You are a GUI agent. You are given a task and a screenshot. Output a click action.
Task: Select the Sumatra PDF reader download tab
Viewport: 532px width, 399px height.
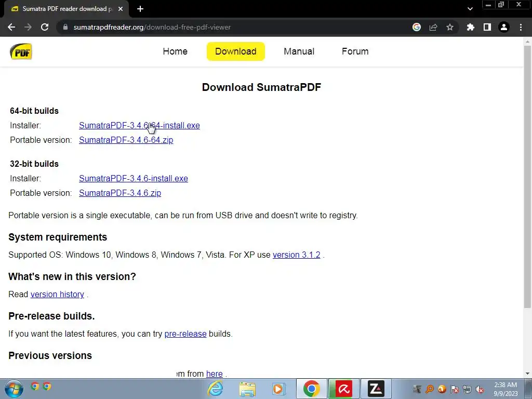pos(66,9)
